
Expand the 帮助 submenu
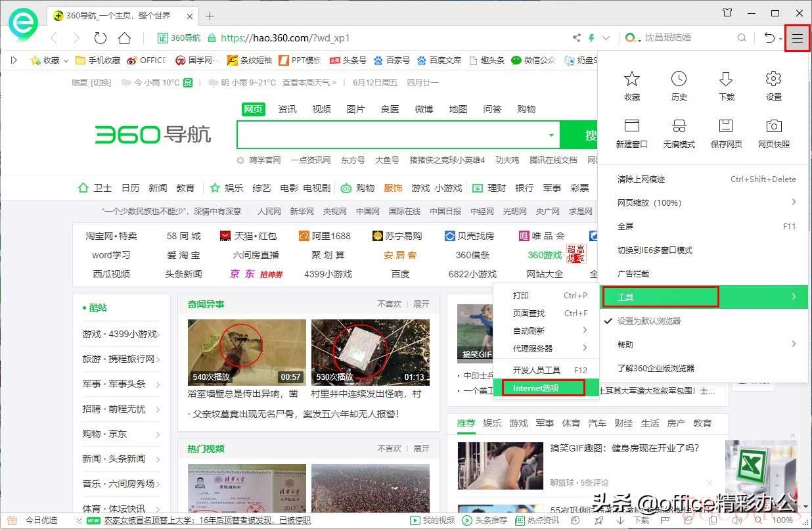click(x=703, y=344)
